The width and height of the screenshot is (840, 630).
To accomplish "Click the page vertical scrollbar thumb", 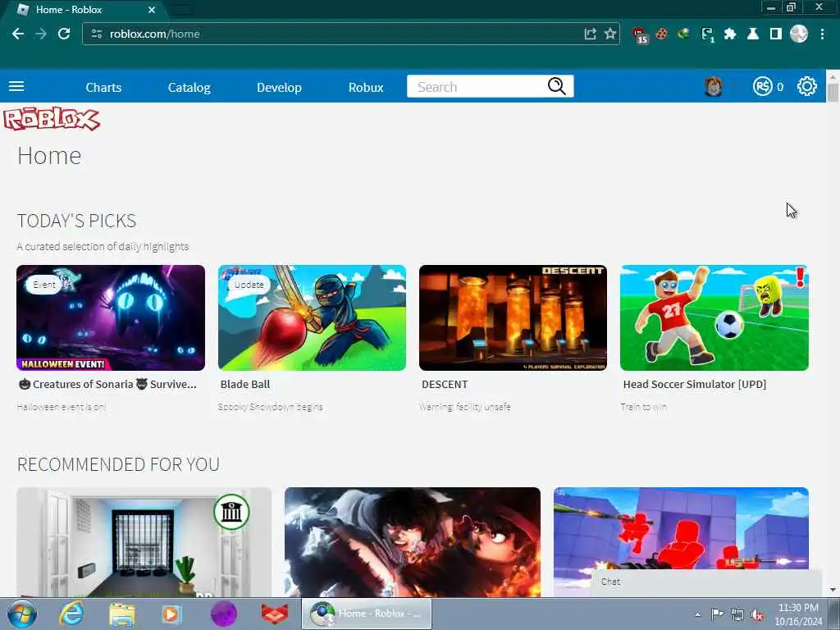I will [x=833, y=91].
